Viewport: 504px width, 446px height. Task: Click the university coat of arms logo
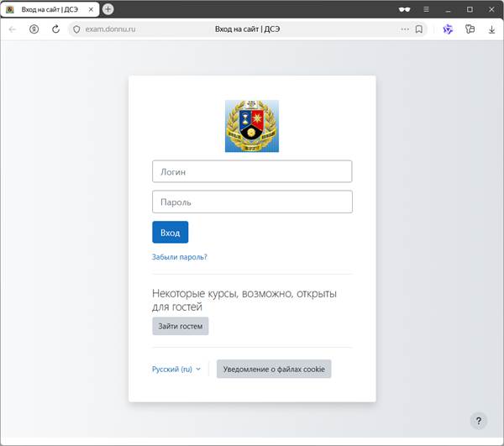252,126
